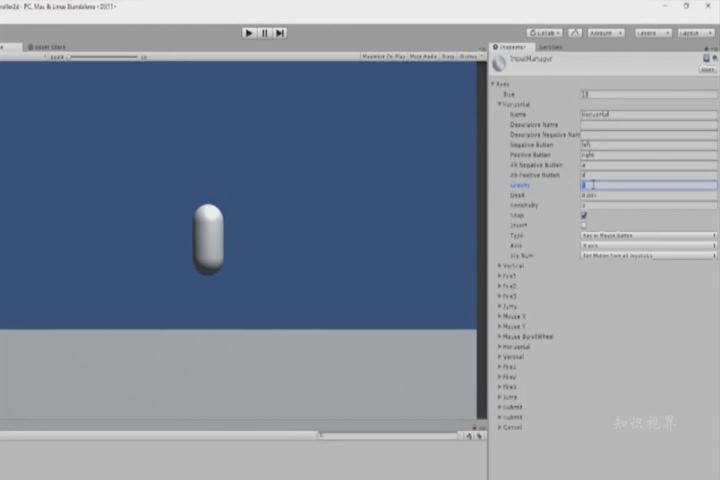Click the help book icon in Inspector
The image size is (720, 480).
tap(704, 60)
